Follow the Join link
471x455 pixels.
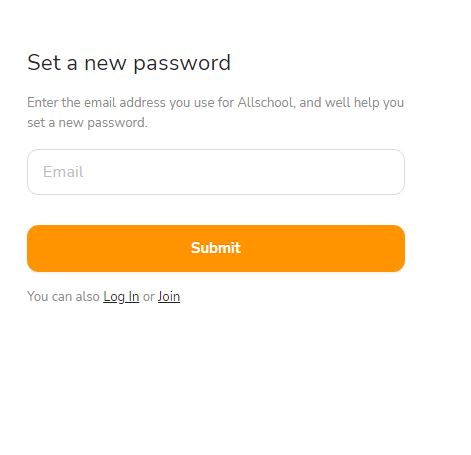(x=169, y=296)
